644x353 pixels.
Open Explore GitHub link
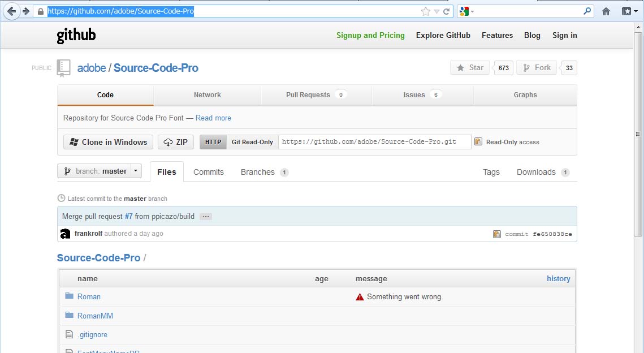(443, 35)
